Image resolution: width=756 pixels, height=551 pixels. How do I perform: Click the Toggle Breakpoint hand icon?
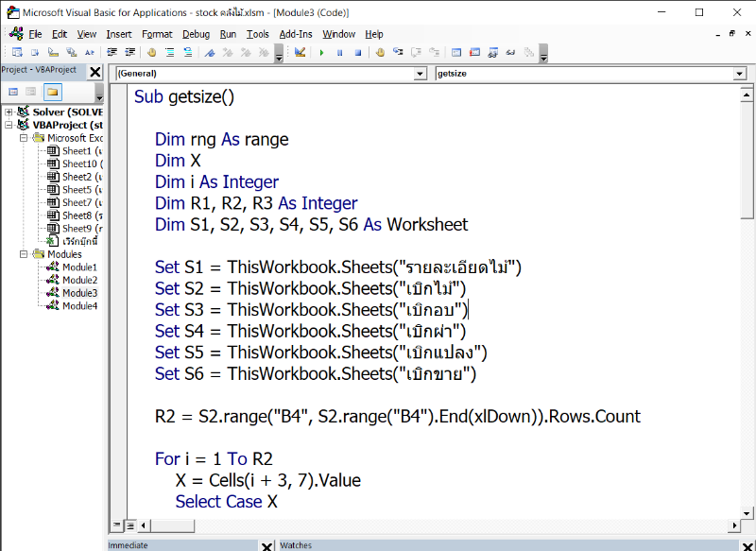pos(380,53)
